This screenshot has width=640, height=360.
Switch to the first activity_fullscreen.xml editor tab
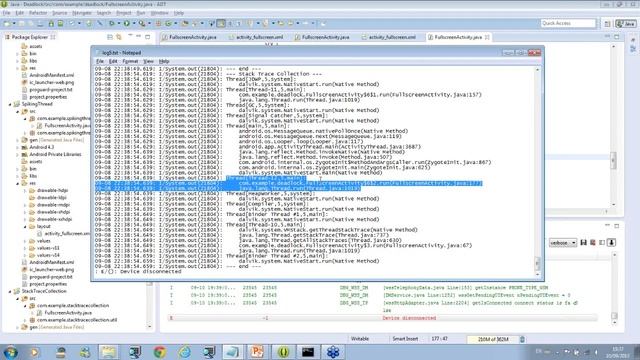(x=256, y=37)
